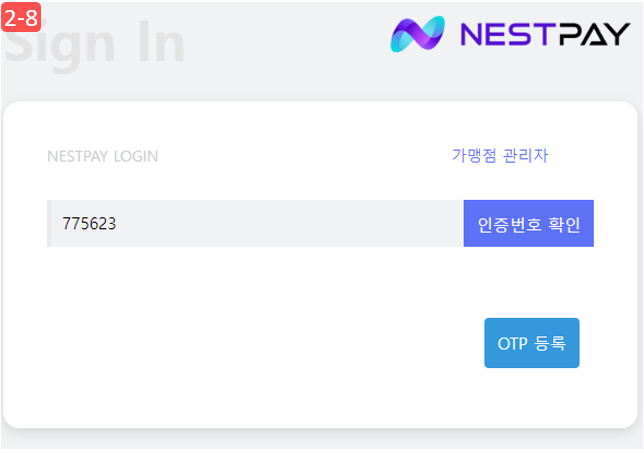Click the word 등록 on the blue button
Viewport: 644px width, 454px height.
click(551, 343)
